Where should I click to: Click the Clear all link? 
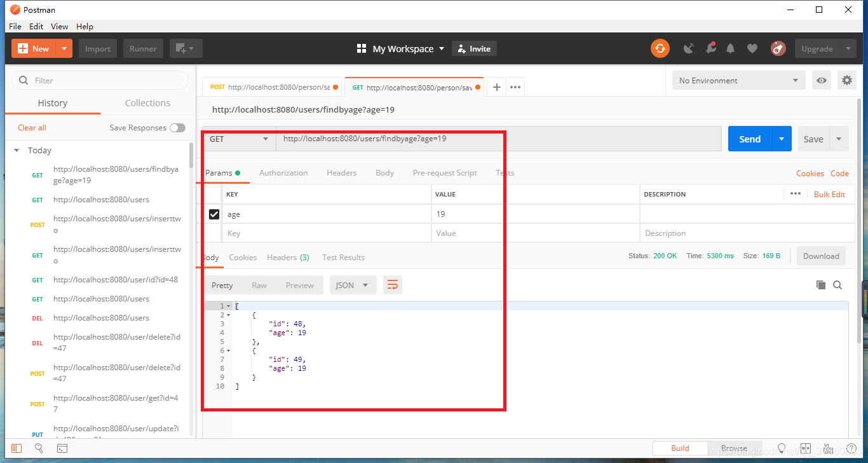[32, 128]
